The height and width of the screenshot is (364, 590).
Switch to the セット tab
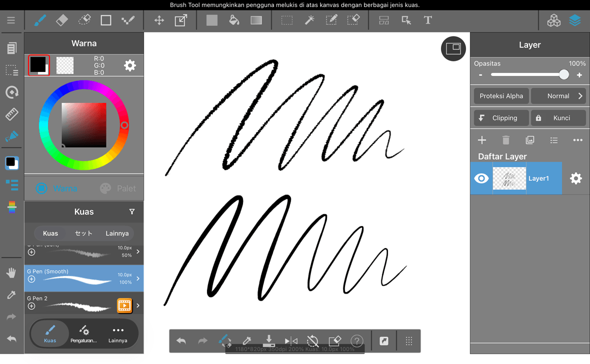83,233
